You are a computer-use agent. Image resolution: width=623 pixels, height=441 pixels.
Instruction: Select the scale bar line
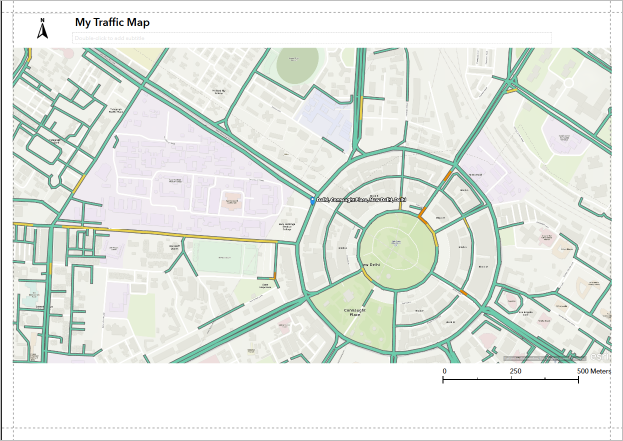click(512, 381)
